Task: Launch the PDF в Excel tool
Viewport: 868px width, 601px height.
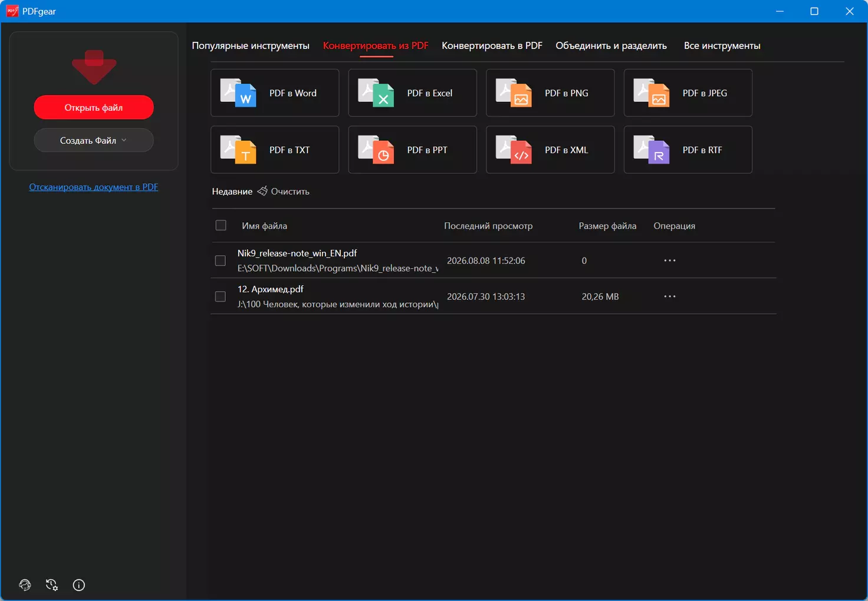Action: [412, 93]
